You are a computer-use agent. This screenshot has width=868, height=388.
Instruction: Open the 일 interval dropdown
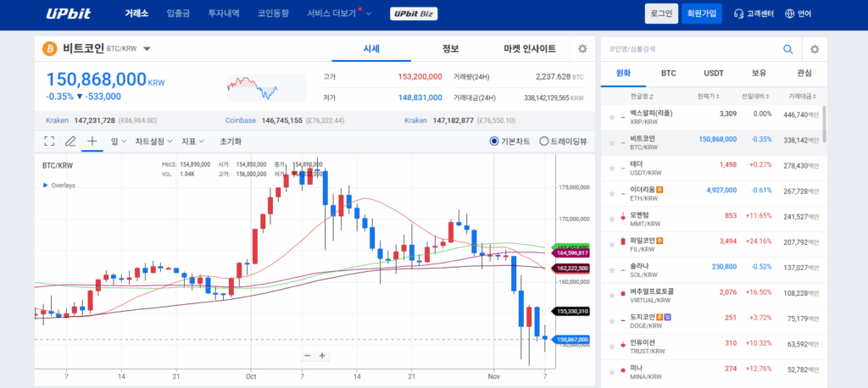click(x=119, y=141)
